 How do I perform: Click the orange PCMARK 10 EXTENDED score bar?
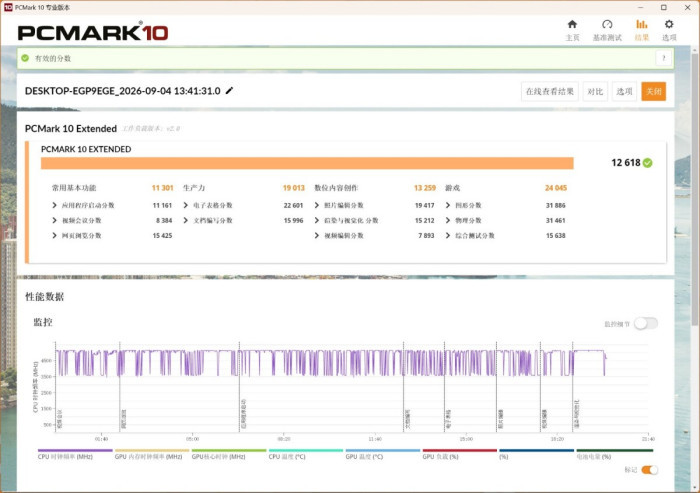[307, 163]
